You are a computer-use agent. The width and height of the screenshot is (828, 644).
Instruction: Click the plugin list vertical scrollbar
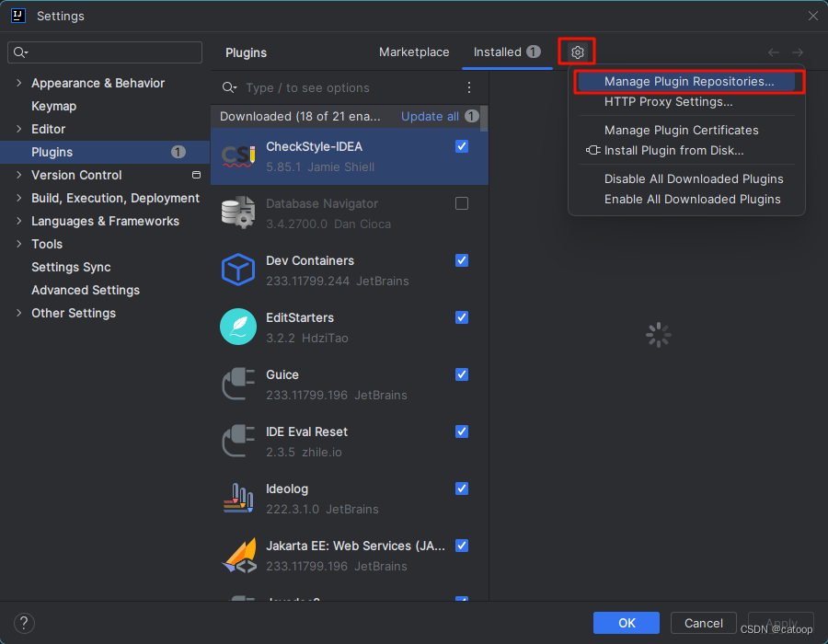[x=484, y=119]
